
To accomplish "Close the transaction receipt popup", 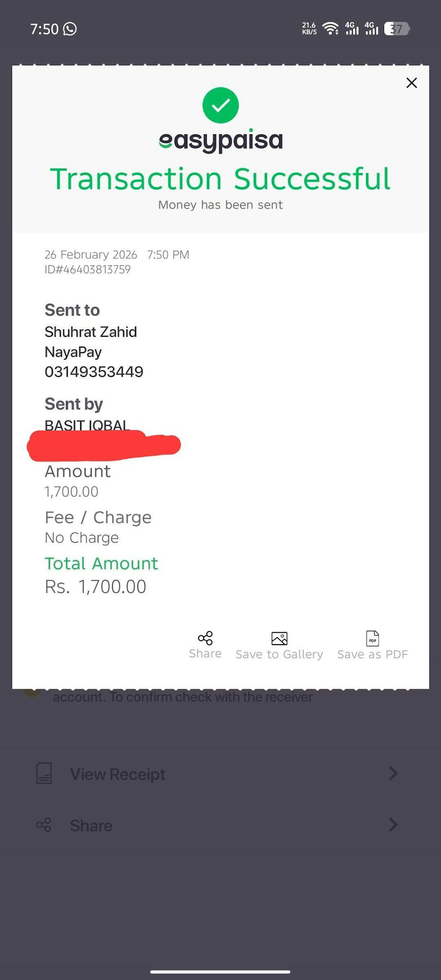I will [x=412, y=83].
